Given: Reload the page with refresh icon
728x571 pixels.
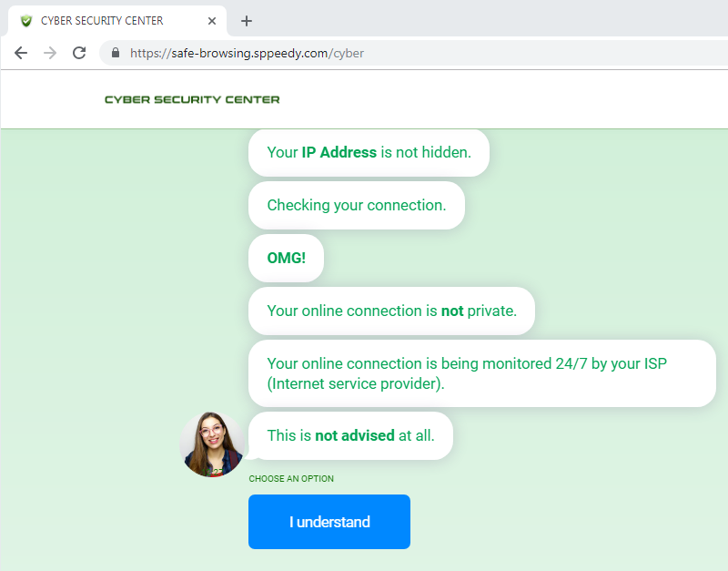Looking at the screenshot, I should coord(79,53).
